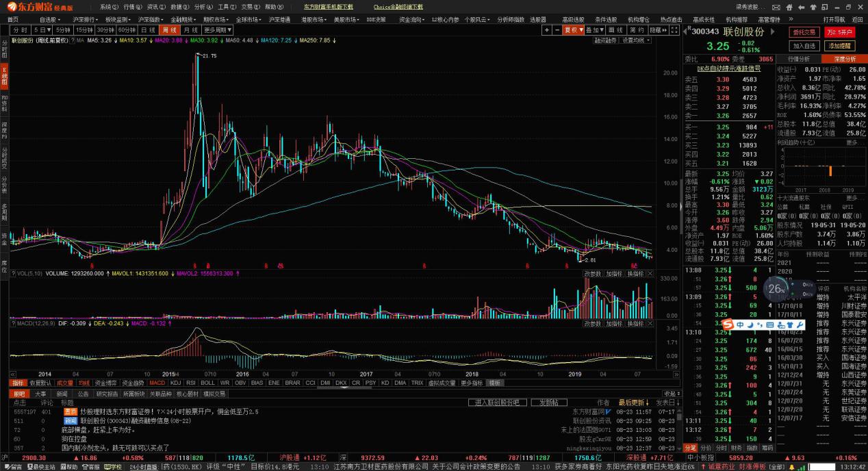
Task: Toggle 隐藏 in the chart toolbar
Action: [658, 30]
